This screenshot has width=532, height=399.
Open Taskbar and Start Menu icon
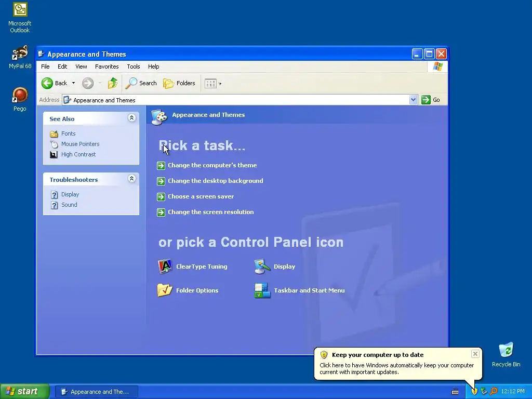coord(262,290)
